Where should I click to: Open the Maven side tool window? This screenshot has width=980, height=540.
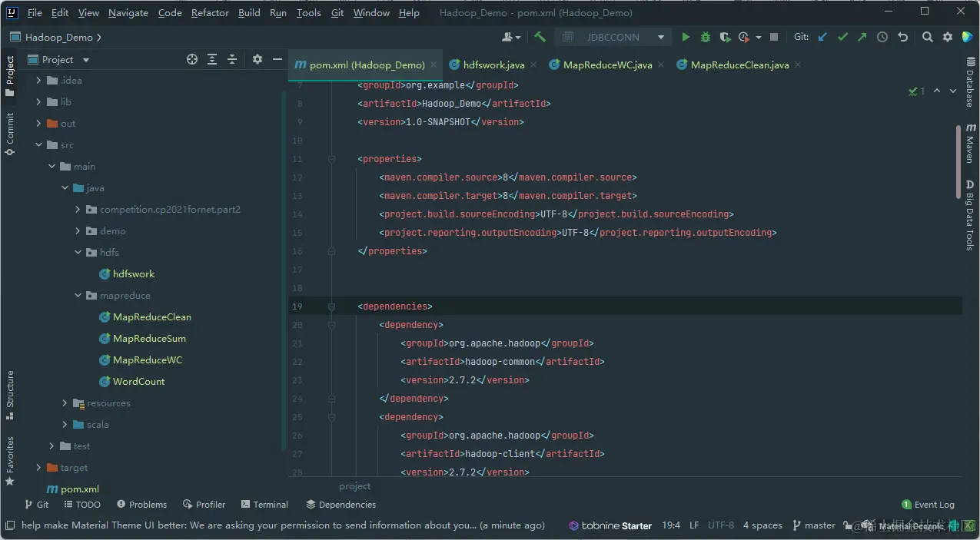click(x=970, y=144)
